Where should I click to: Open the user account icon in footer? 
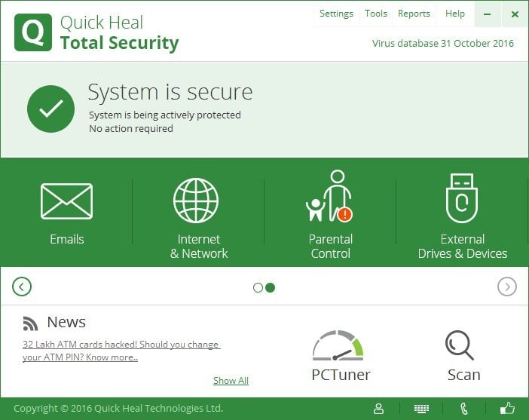point(378,409)
